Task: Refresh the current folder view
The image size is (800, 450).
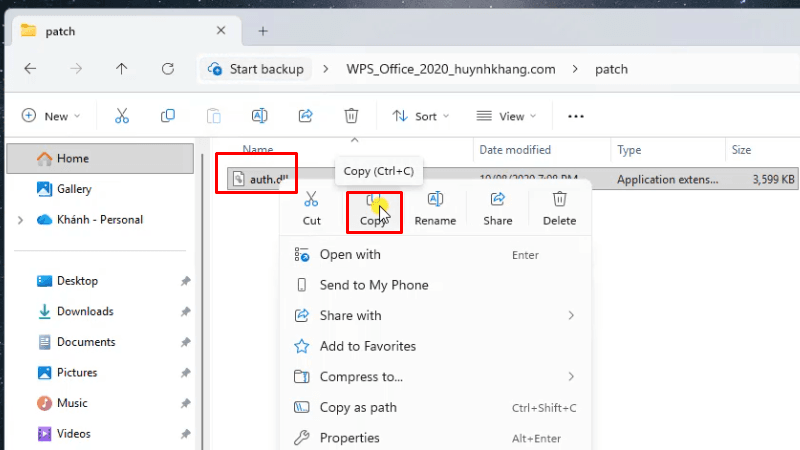Action: [x=168, y=69]
